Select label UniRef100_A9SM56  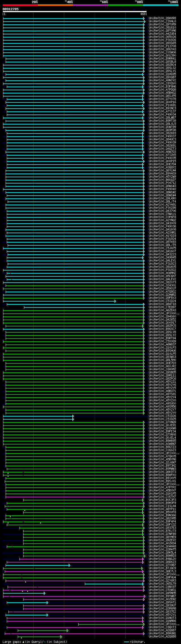point(162,407)
